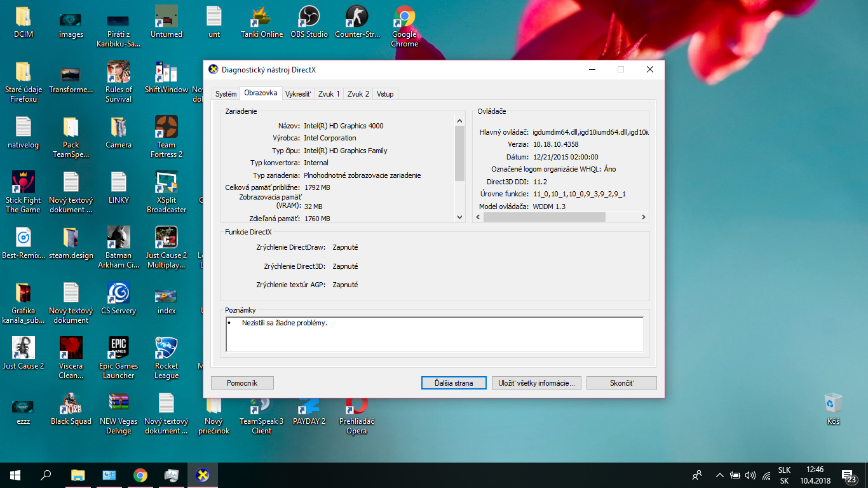Click right arrow of Ovládače scrollbar

644,217
